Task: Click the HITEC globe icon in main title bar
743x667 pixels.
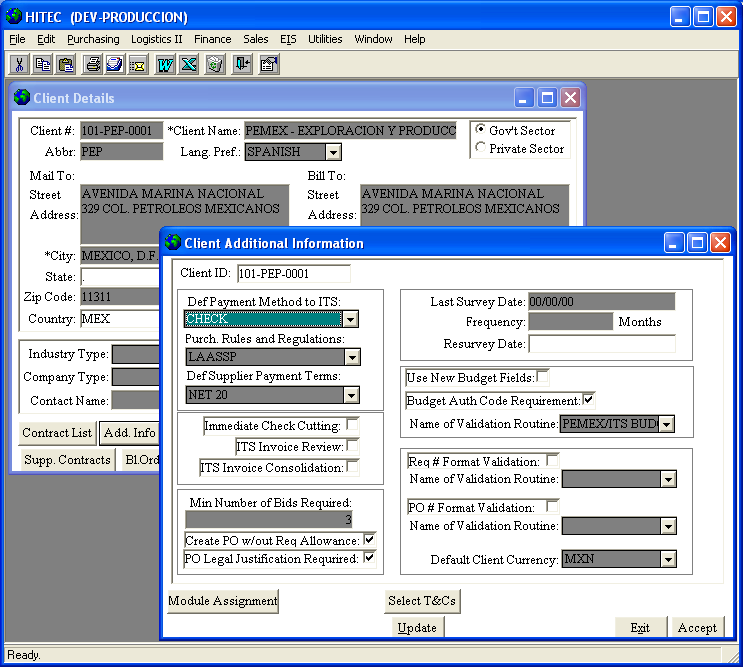Action: click(x=14, y=16)
